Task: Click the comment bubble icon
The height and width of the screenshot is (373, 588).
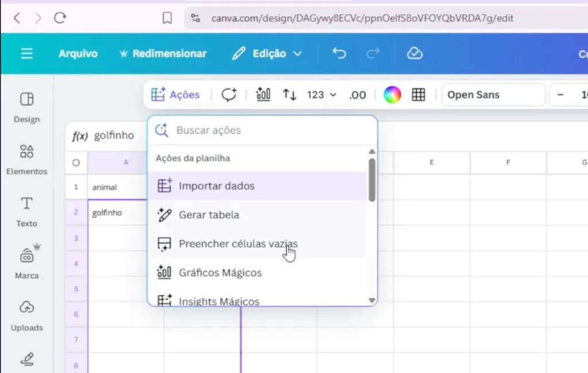Action: tap(229, 95)
